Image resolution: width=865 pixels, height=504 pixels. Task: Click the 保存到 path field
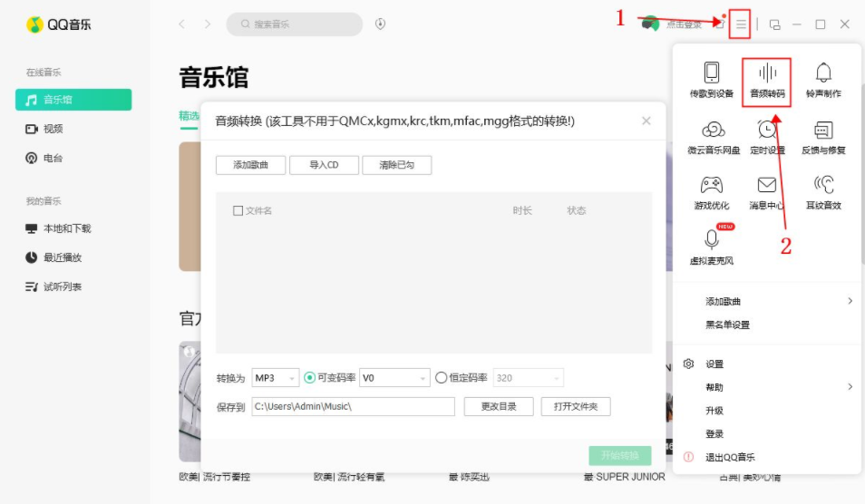tap(353, 406)
